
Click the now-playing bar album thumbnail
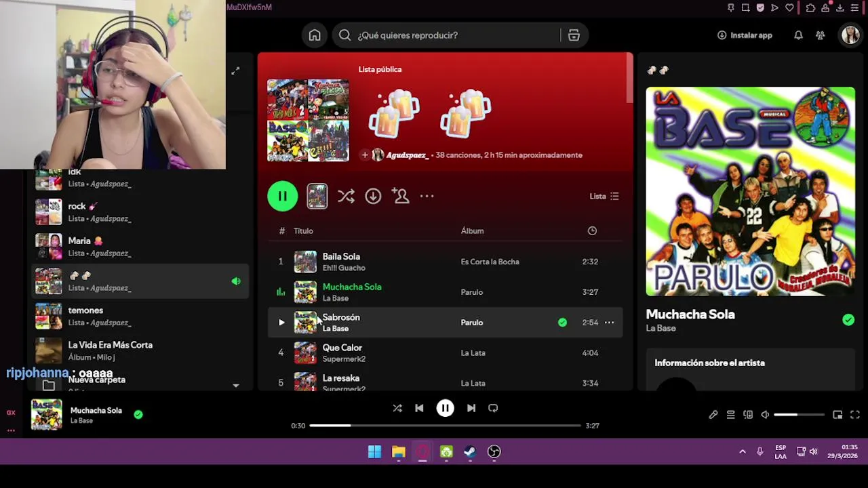coord(47,415)
